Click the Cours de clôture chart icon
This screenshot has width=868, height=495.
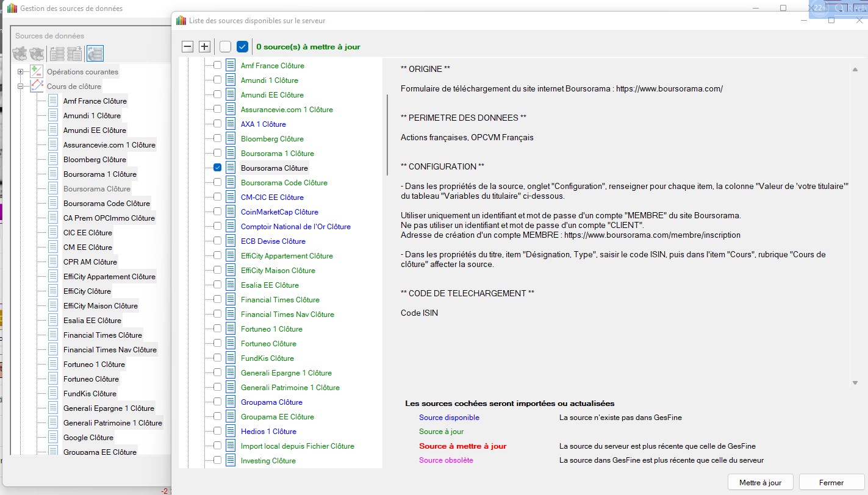pyautogui.click(x=37, y=87)
